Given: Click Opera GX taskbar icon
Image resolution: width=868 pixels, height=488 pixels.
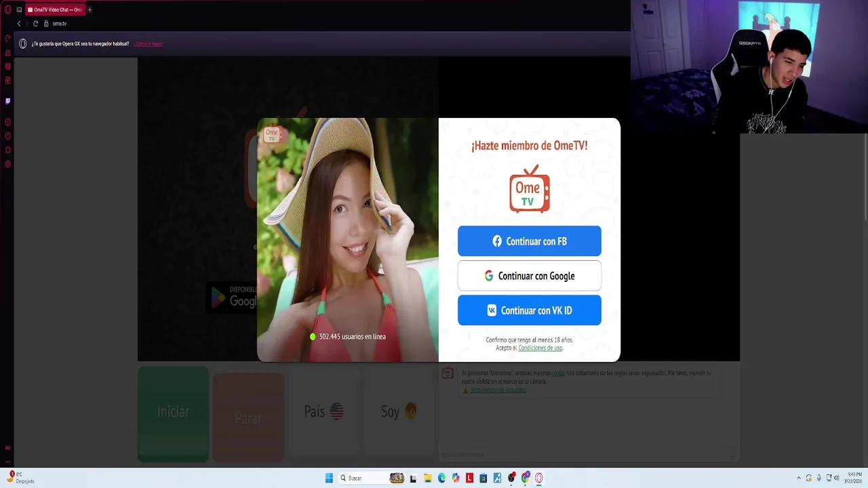Looking at the screenshot, I should click(539, 478).
